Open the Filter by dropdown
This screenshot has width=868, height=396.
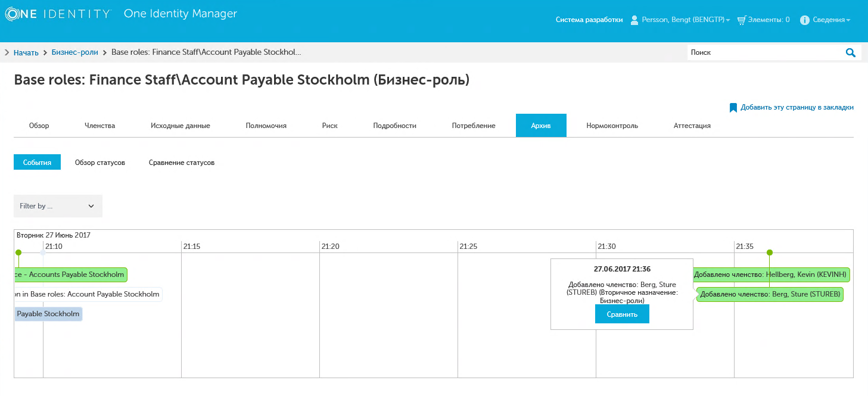click(58, 206)
